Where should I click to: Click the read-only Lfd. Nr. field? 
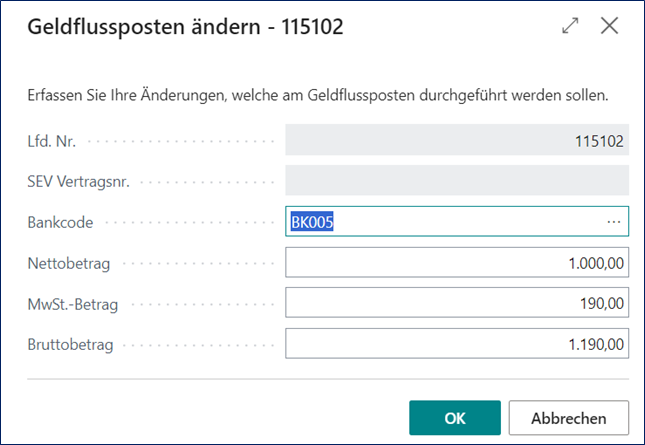(457, 141)
